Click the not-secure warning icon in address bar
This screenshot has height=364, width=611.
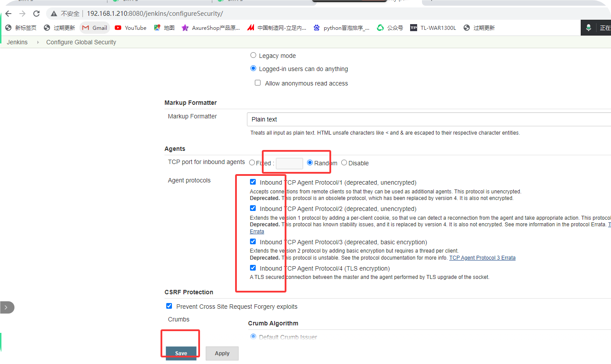54,14
